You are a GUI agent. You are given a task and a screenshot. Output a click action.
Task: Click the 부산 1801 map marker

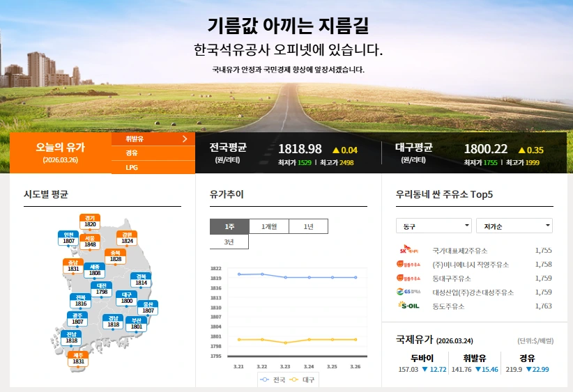(x=137, y=324)
